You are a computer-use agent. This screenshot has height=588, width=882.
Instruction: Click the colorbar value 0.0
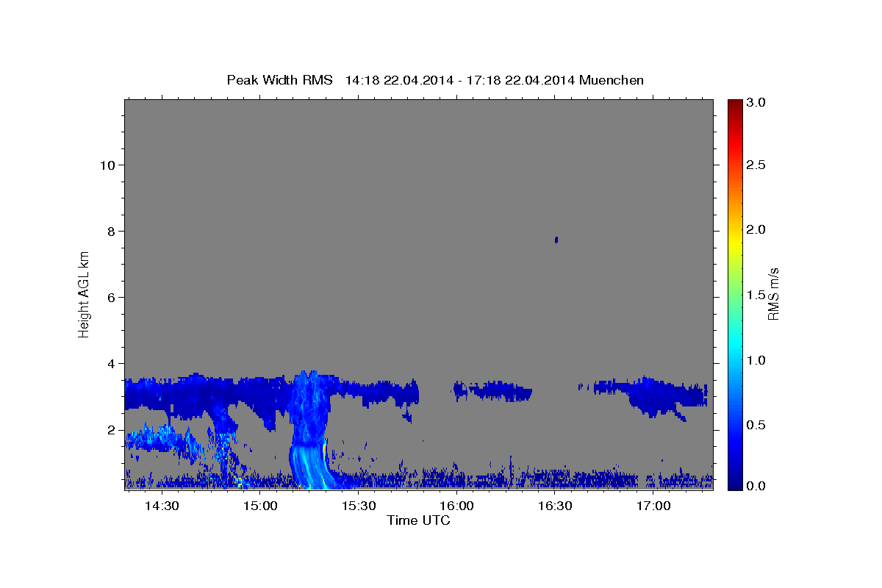(756, 486)
